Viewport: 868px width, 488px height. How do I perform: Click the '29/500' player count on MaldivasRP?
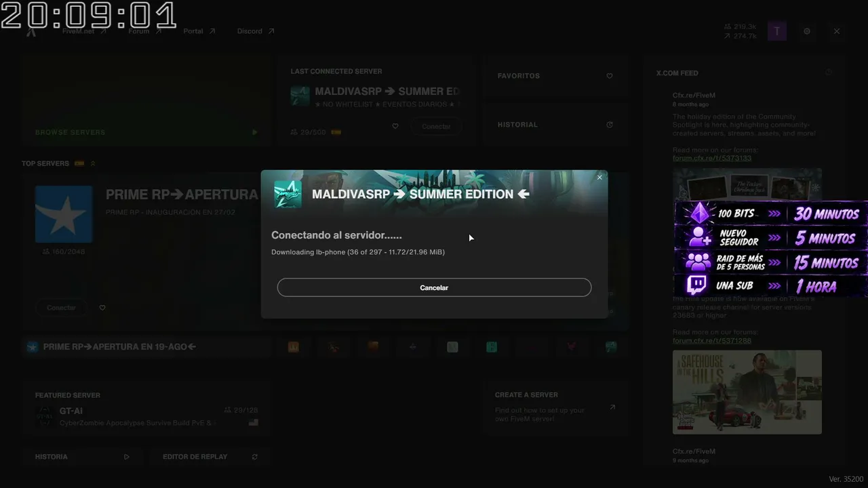308,132
